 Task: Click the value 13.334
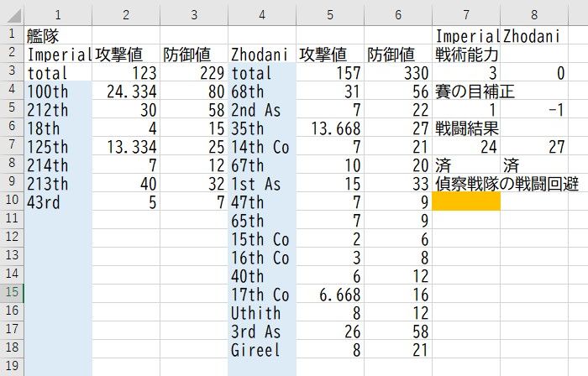tap(126, 146)
